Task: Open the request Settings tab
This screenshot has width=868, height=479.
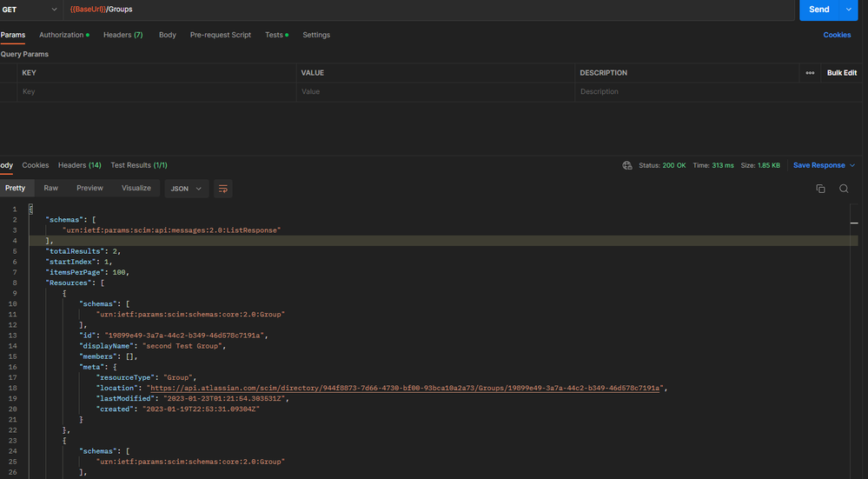Action: pos(316,35)
